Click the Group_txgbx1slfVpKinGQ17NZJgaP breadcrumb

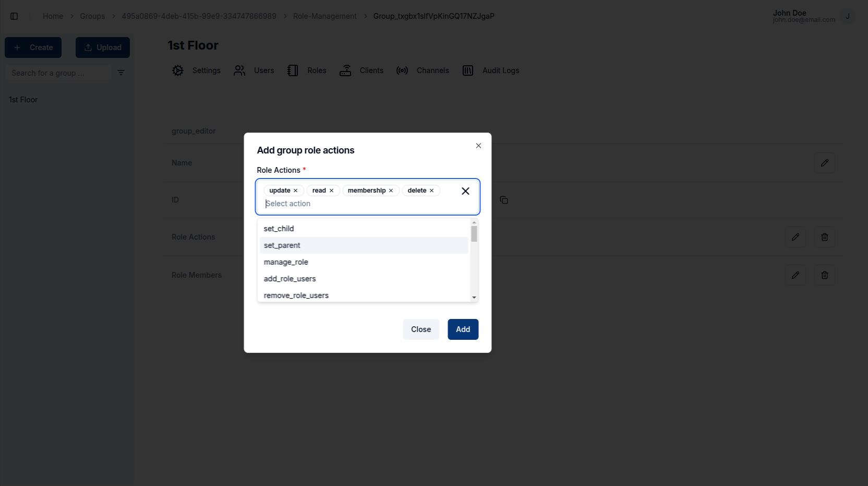pyautogui.click(x=434, y=16)
